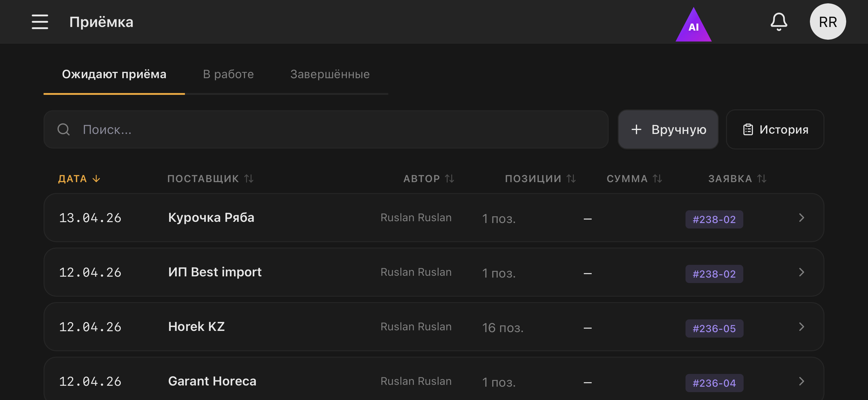Click the Вручную button
This screenshot has height=400, width=868.
pyautogui.click(x=668, y=129)
